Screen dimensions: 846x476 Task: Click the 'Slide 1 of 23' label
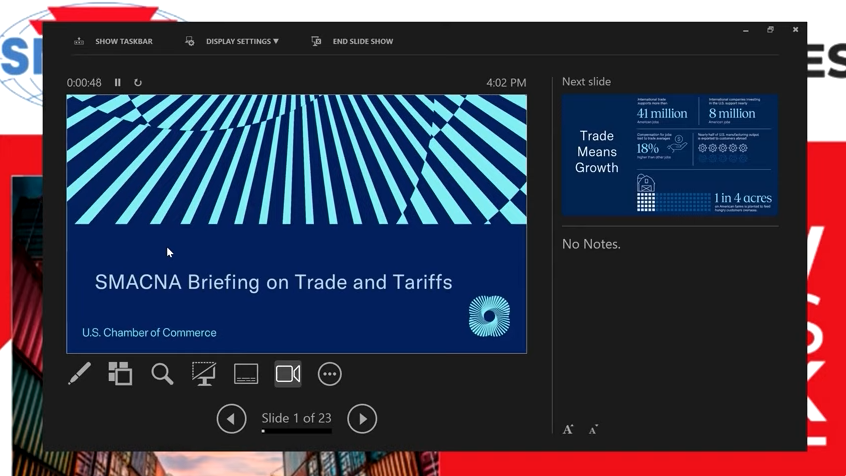coord(296,418)
